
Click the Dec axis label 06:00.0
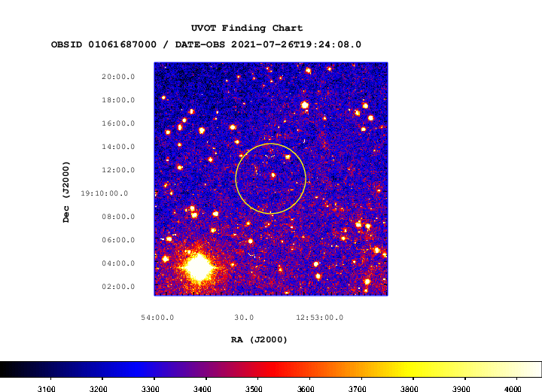pyautogui.click(x=118, y=240)
